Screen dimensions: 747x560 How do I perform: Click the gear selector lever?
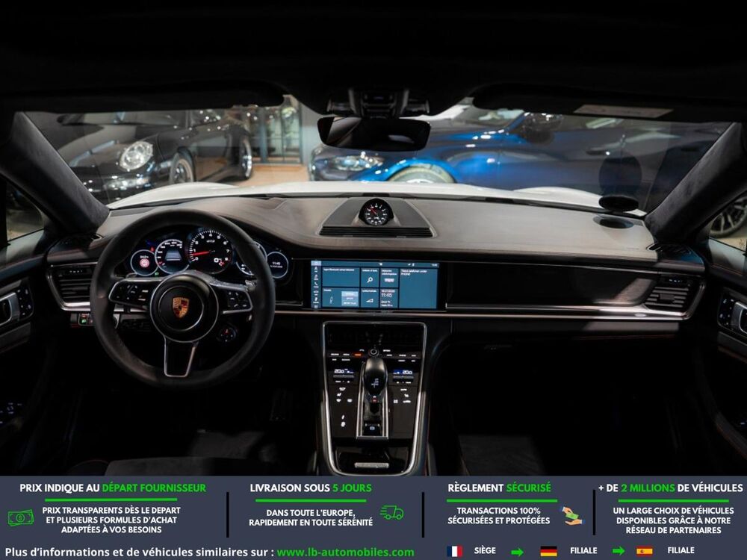coord(375,376)
